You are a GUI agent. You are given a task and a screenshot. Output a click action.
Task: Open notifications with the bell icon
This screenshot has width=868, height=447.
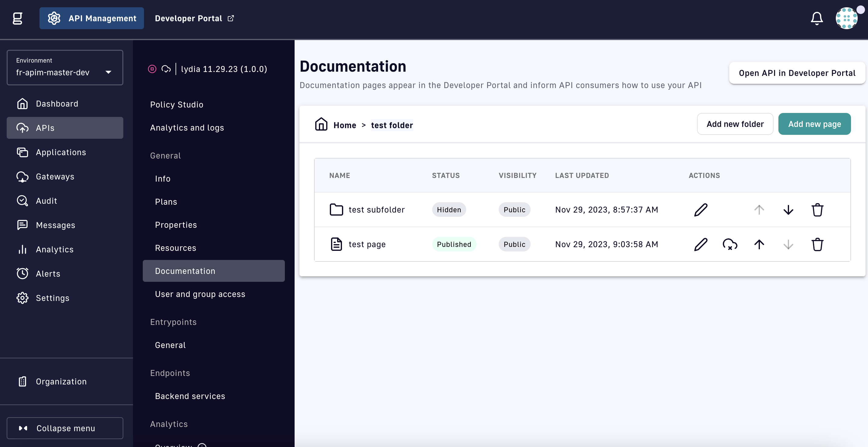tap(816, 18)
